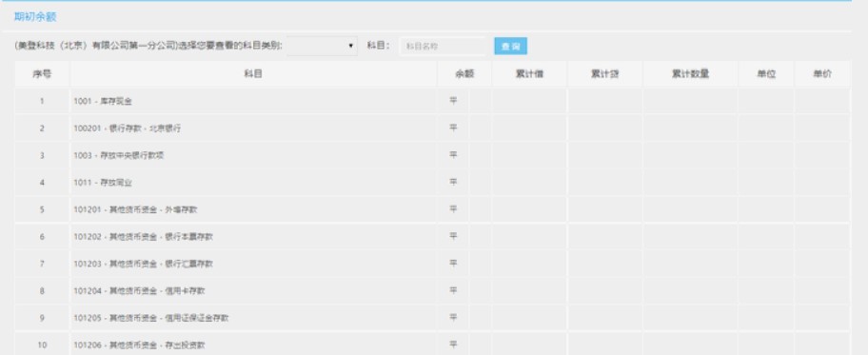Select the row 1011 - 存放同业
The image size is (868, 355).
click(433, 183)
